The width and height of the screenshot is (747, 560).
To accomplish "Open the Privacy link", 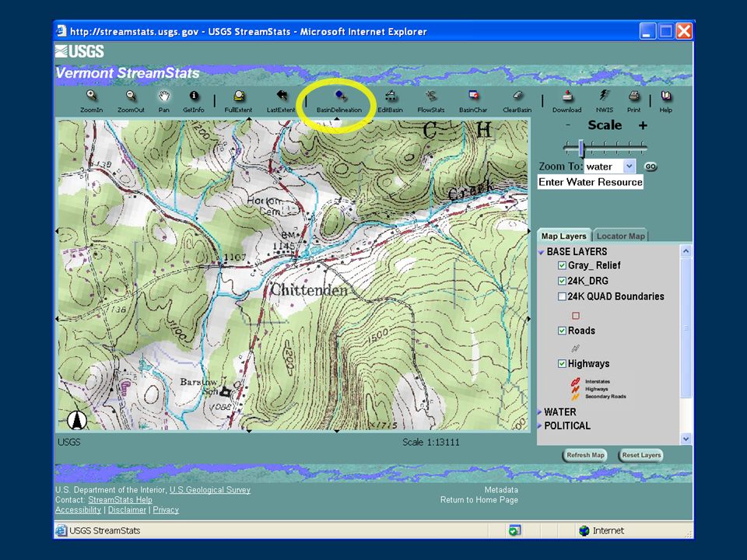I will [x=166, y=510].
